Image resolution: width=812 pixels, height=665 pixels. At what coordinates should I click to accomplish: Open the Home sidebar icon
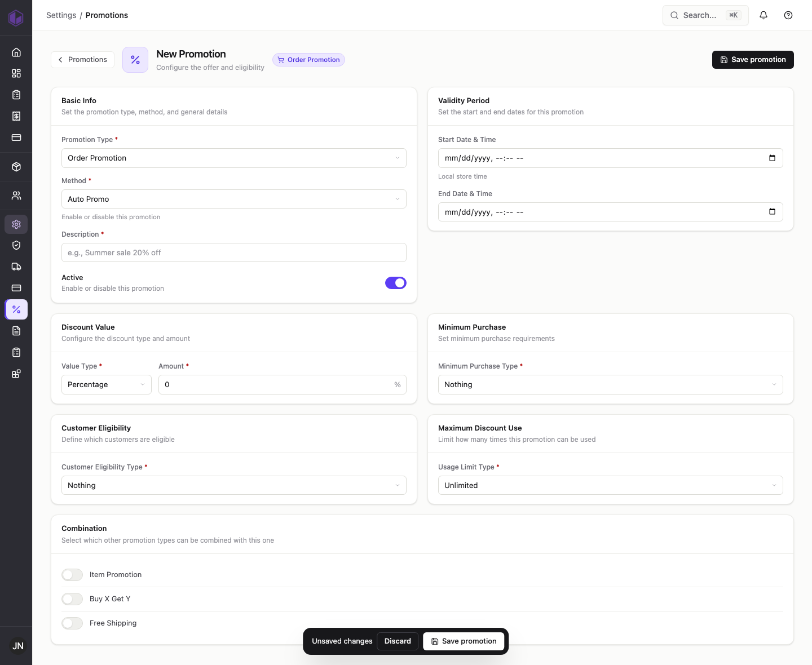pyautogui.click(x=16, y=52)
